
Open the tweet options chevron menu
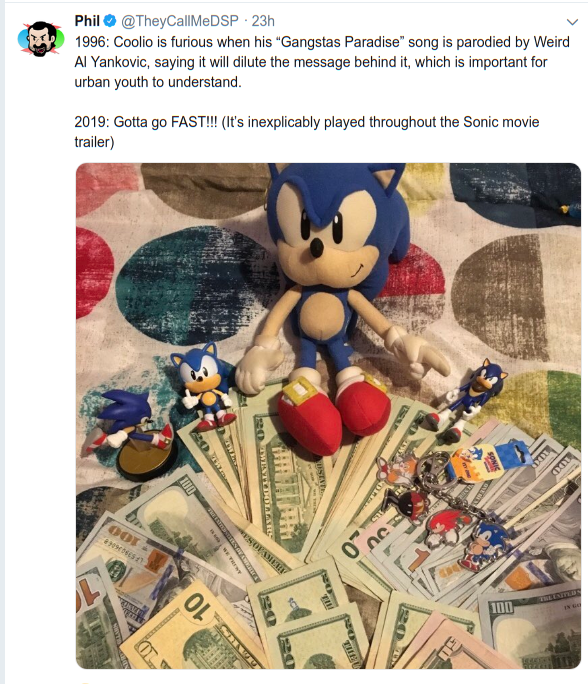[x=572, y=22]
